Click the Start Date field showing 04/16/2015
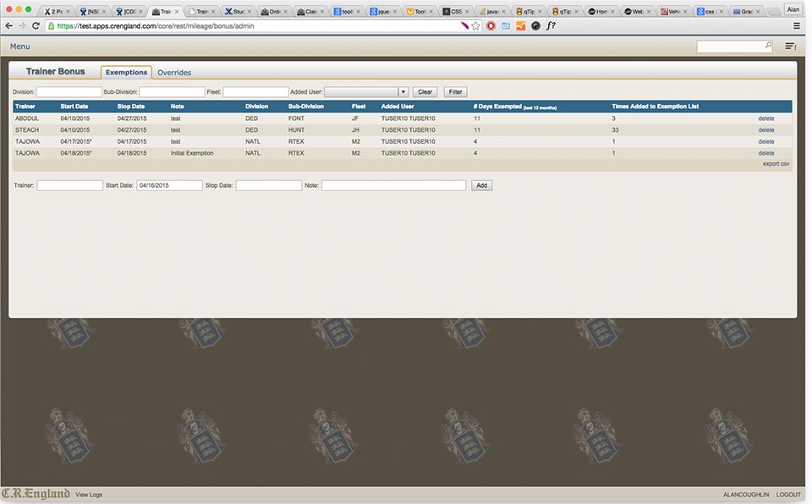Image resolution: width=812 pixels, height=504 pixels. click(169, 185)
